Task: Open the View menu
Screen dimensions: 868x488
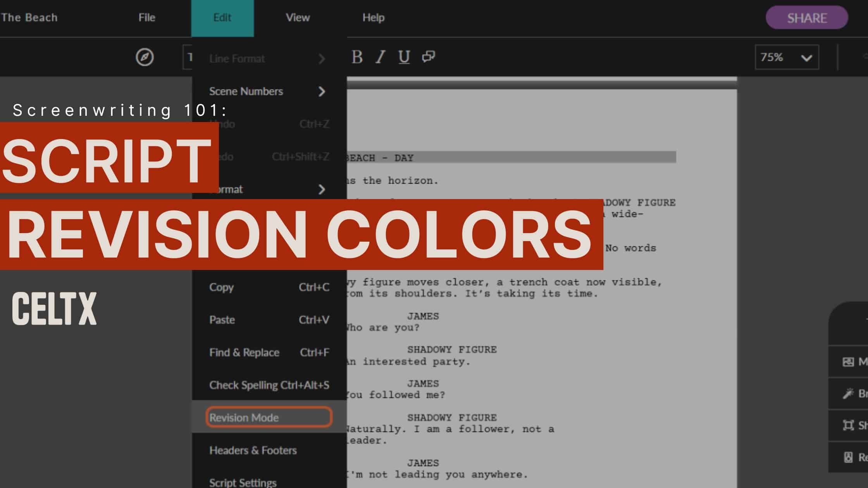Action: click(298, 17)
